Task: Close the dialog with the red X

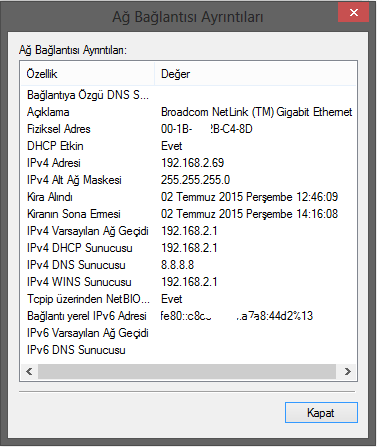Action: (x=354, y=13)
